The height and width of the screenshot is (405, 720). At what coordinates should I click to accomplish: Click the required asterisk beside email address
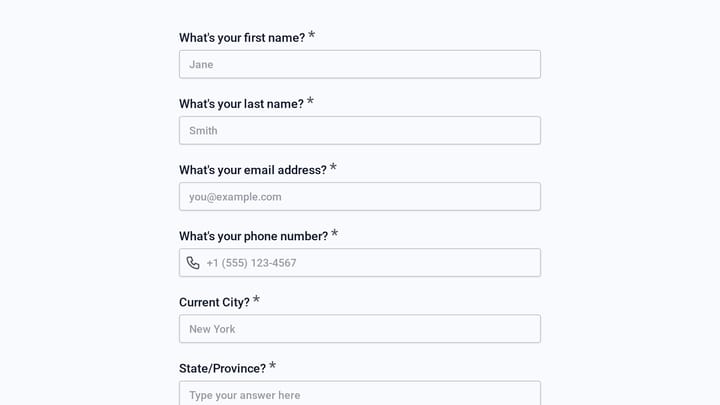coord(333,167)
